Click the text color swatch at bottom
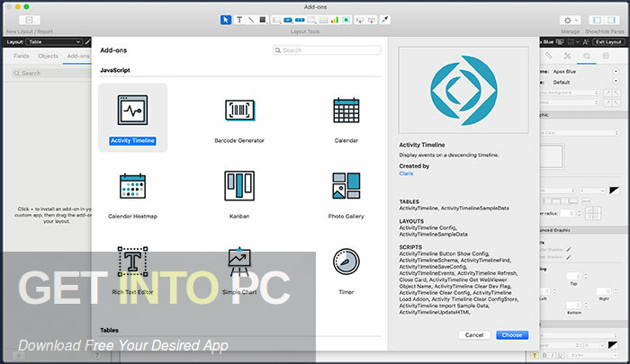The image size is (630, 364). click(x=613, y=345)
